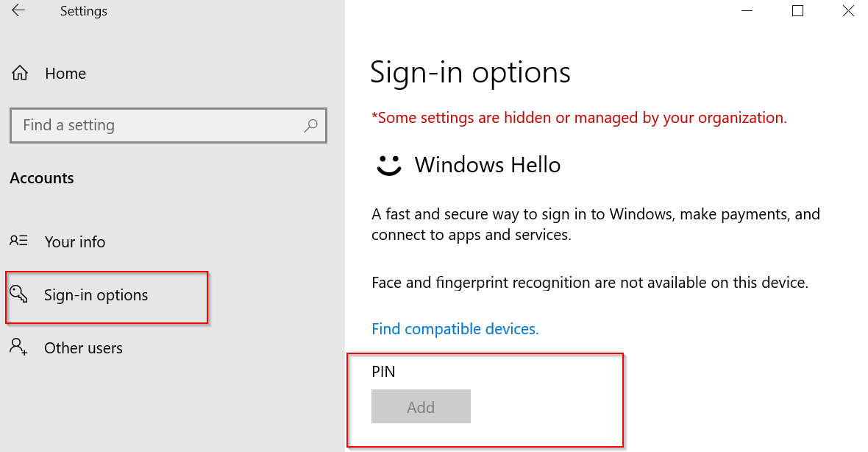
Task: Click the Home house icon
Action: click(x=20, y=73)
